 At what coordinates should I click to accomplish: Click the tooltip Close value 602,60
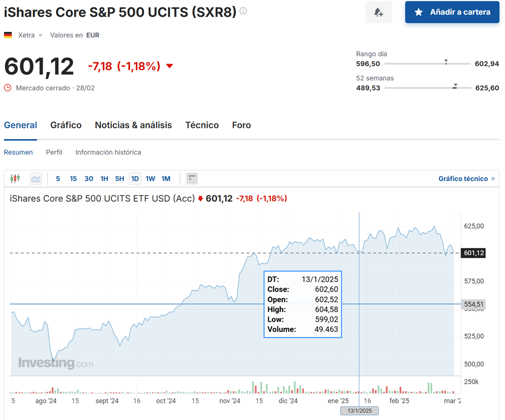tap(327, 289)
